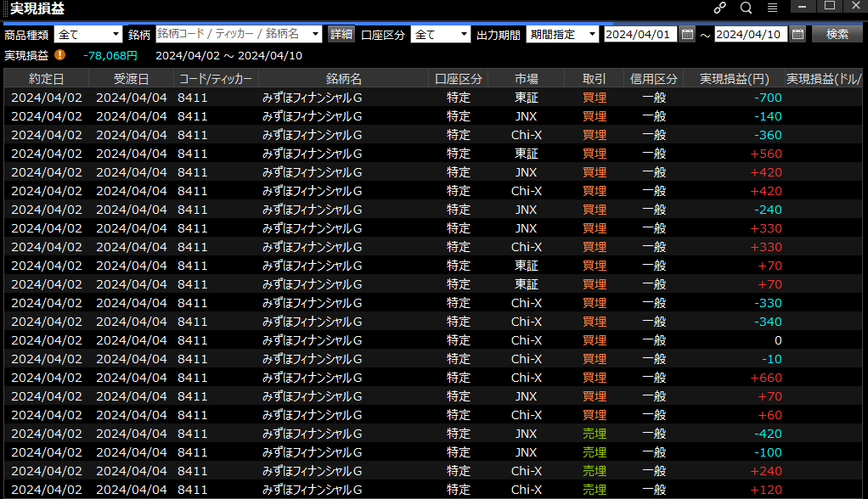The width and height of the screenshot is (868, 499).
Task: Expand the 口座区分 dropdown
Action: click(x=441, y=34)
